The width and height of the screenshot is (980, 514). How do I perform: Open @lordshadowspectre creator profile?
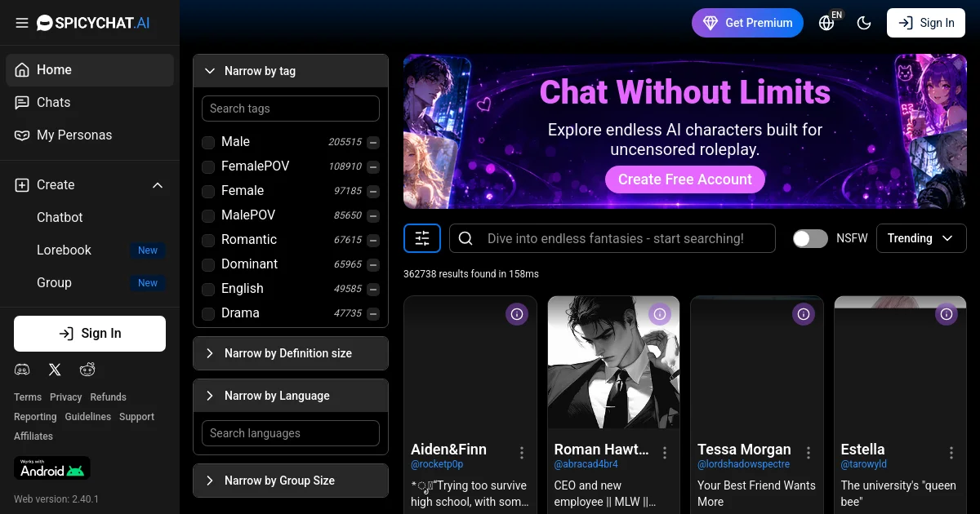tap(744, 464)
